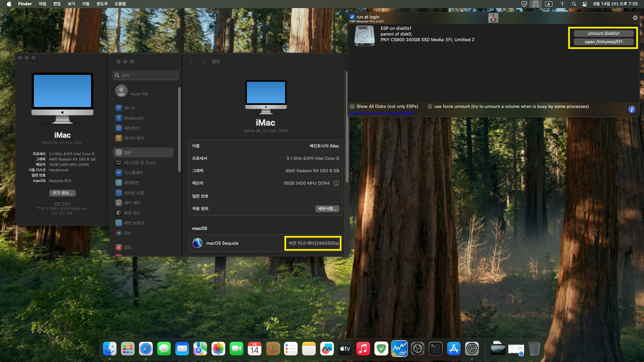Open Control Center in menu bar
This screenshot has width=644, height=362.
(585, 4)
